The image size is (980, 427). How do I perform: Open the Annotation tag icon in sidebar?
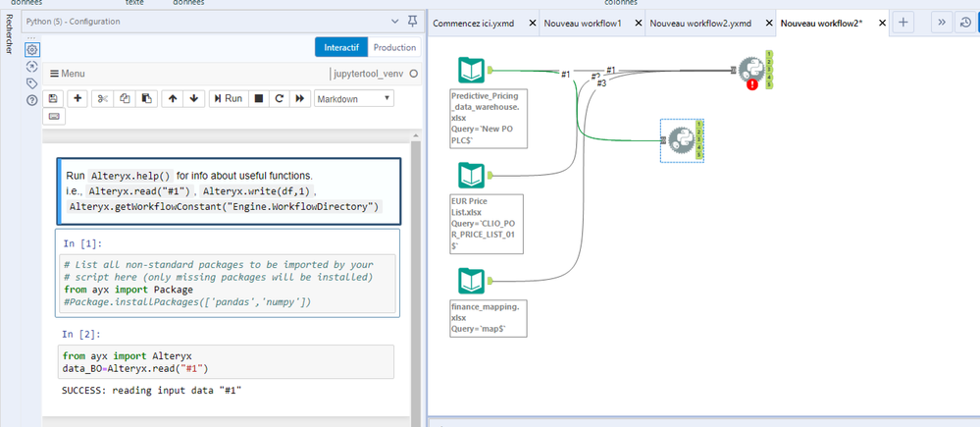pos(32,83)
